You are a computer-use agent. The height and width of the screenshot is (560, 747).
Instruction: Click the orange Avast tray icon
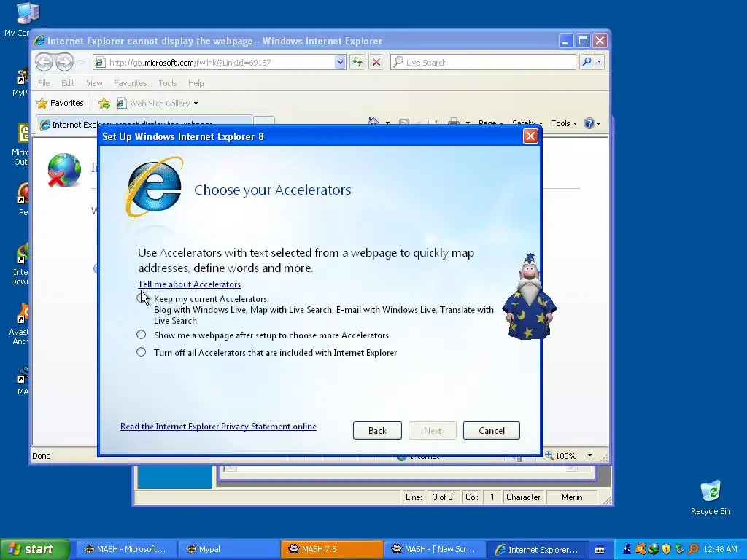(640, 549)
